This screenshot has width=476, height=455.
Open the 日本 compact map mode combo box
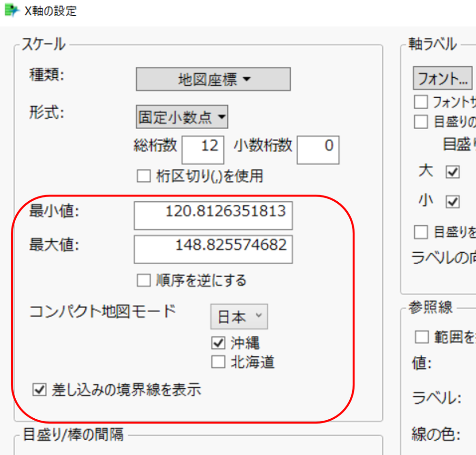[239, 316]
